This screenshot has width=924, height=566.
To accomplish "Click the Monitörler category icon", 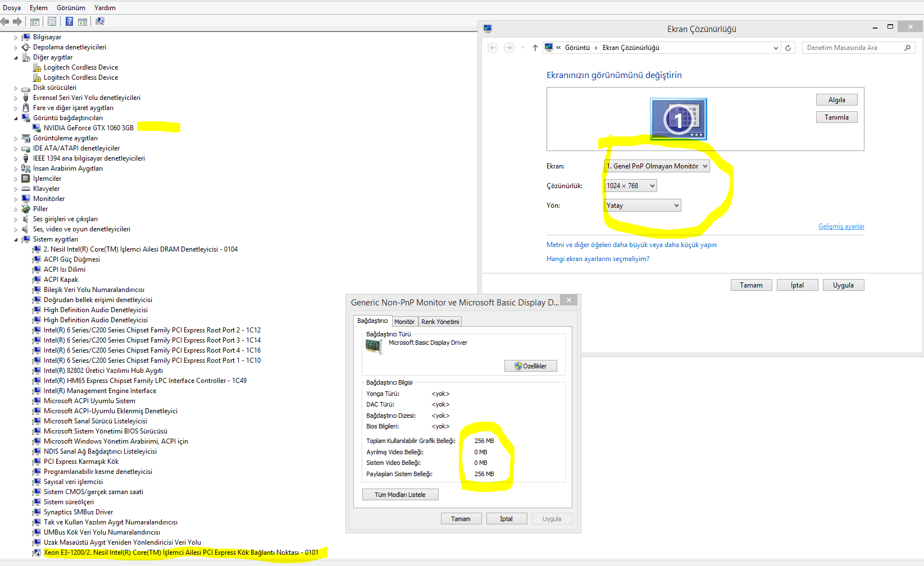I will click(x=26, y=199).
